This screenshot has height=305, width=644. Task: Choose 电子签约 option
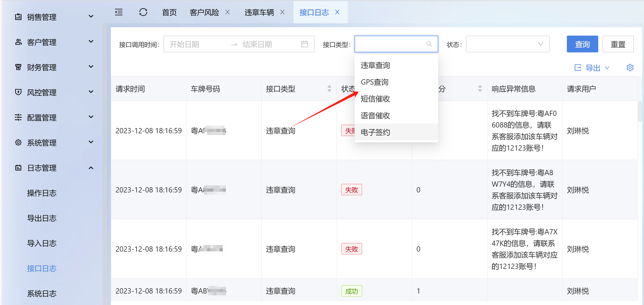click(375, 132)
